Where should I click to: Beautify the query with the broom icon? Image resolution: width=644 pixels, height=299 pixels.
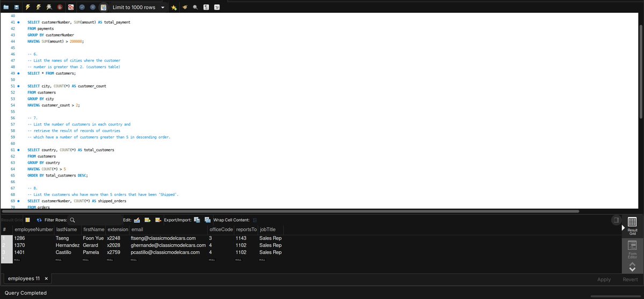185,7
